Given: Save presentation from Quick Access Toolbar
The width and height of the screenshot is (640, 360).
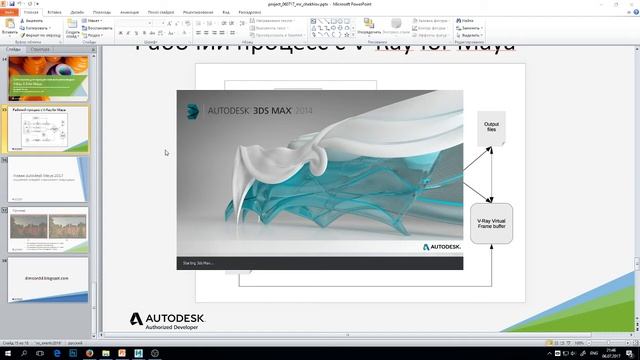Looking at the screenshot, I should 12,4.
